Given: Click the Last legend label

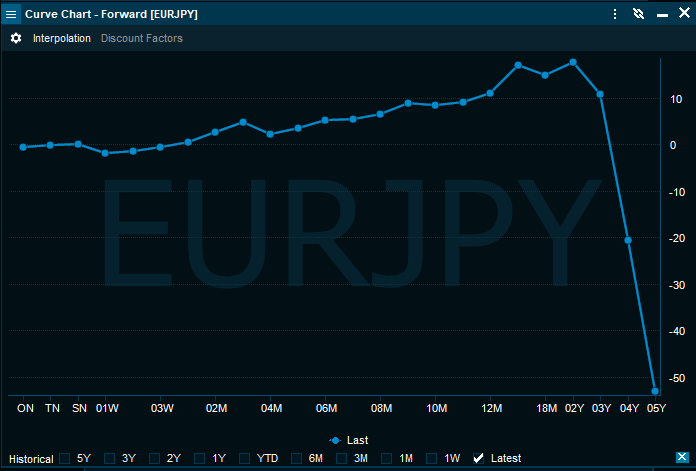Looking at the screenshot, I should (x=358, y=440).
